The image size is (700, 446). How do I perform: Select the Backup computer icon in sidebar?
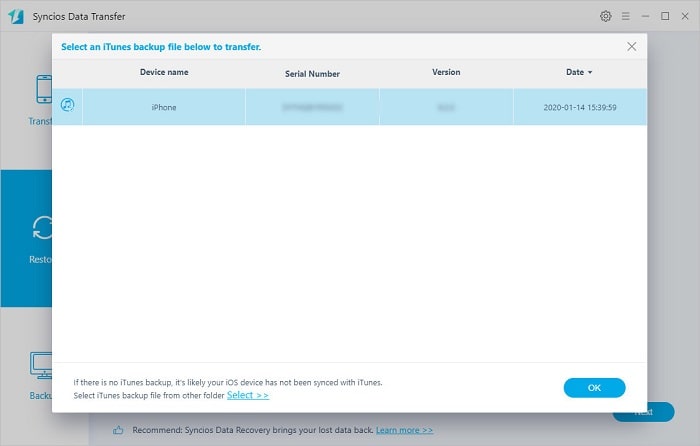tap(40, 367)
